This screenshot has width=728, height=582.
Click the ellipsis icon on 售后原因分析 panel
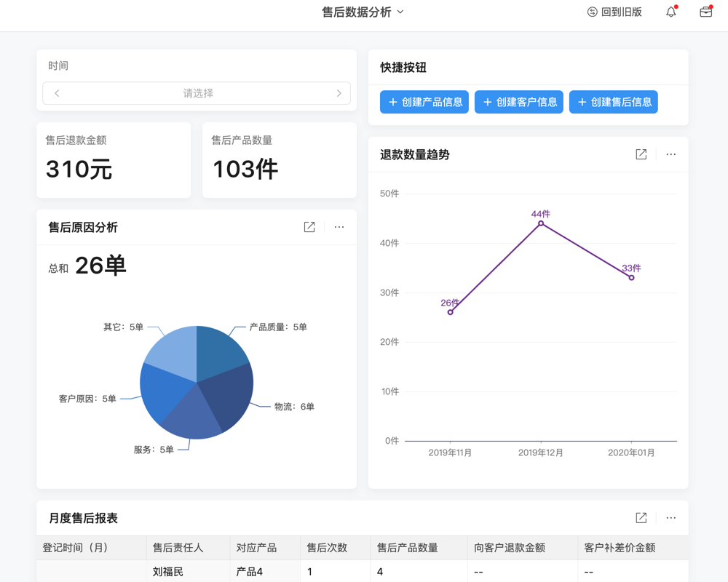(339, 227)
